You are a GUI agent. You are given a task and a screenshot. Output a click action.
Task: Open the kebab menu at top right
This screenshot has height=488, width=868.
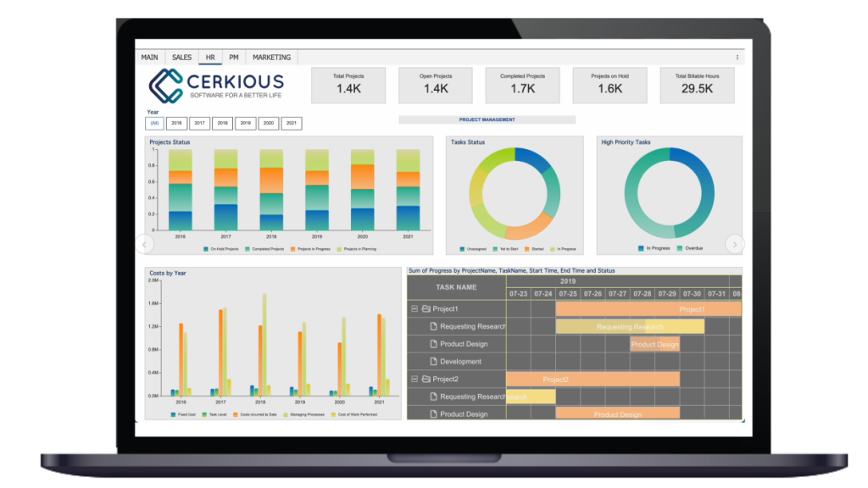pos(737,58)
